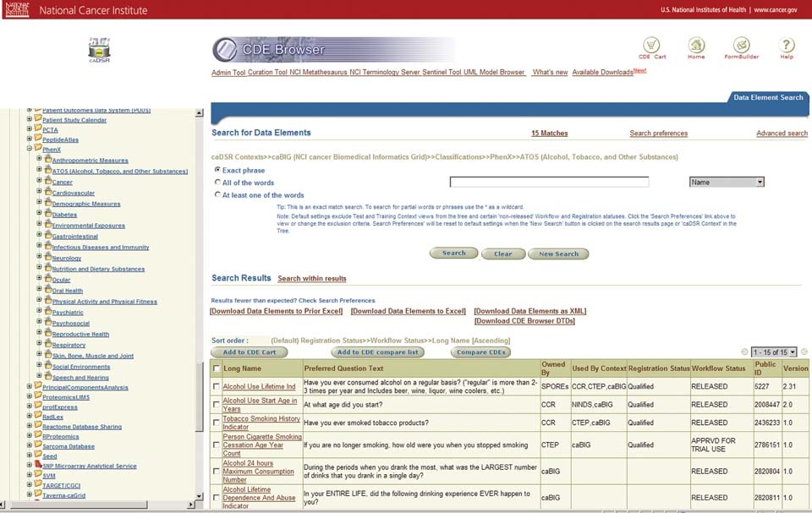Click the folder icon beside RadLex
The image size is (812, 513).
pos(38,416)
